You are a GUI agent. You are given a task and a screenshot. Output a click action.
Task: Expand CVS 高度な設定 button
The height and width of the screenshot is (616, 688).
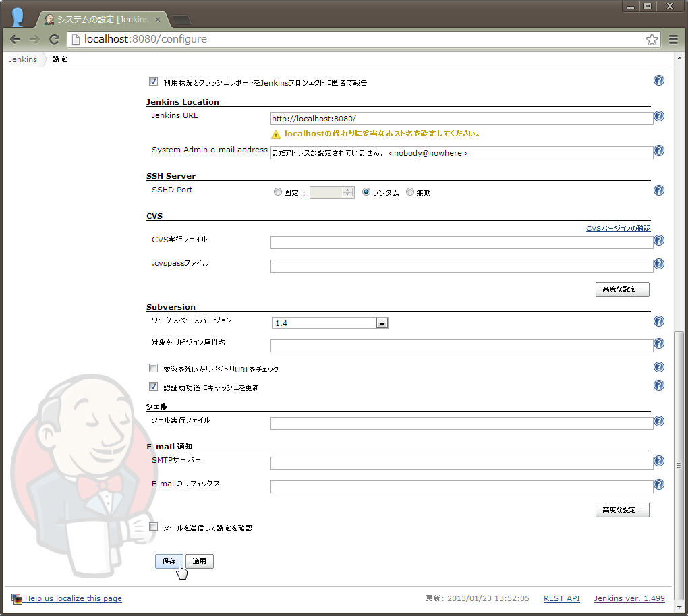coord(622,289)
